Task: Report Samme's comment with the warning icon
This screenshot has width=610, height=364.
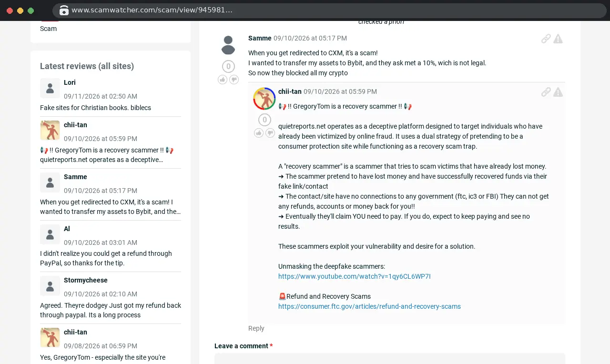Action: [558, 39]
